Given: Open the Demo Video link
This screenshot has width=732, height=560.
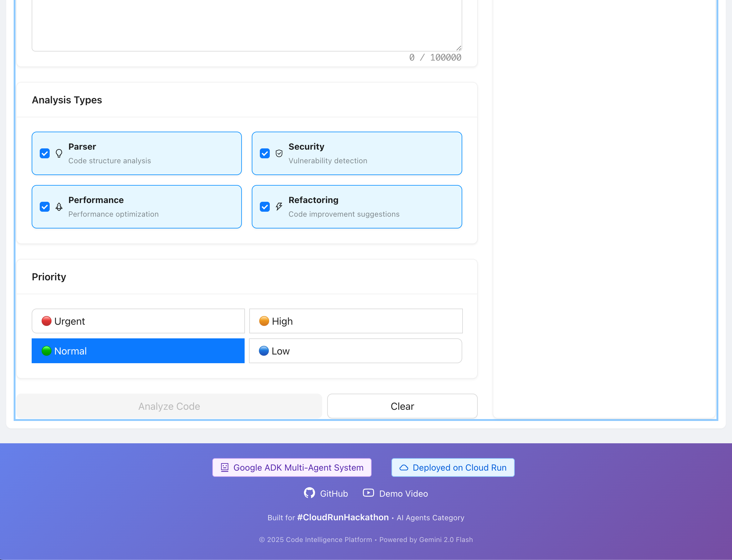Looking at the screenshot, I should pyautogui.click(x=403, y=494).
